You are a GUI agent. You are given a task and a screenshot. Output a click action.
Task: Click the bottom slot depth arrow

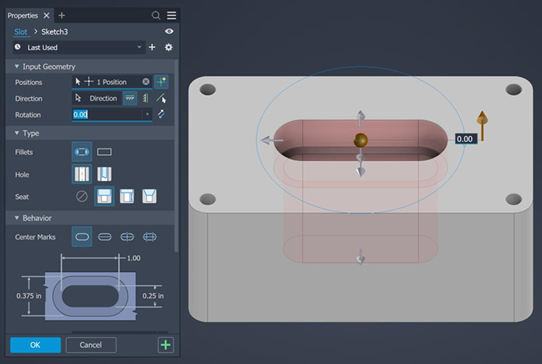(x=361, y=256)
